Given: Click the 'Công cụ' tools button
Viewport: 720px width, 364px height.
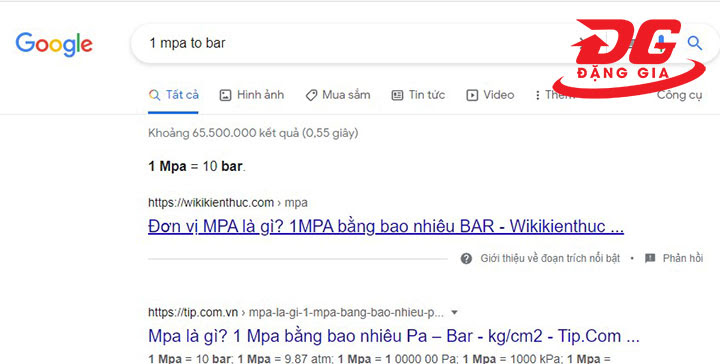Looking at the screenshot, I should pos(679,95).
